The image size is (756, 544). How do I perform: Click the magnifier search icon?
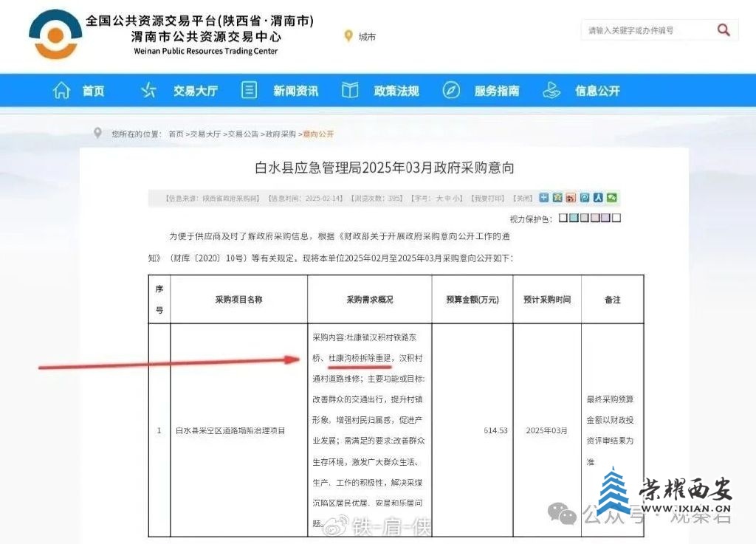[723, 30]
